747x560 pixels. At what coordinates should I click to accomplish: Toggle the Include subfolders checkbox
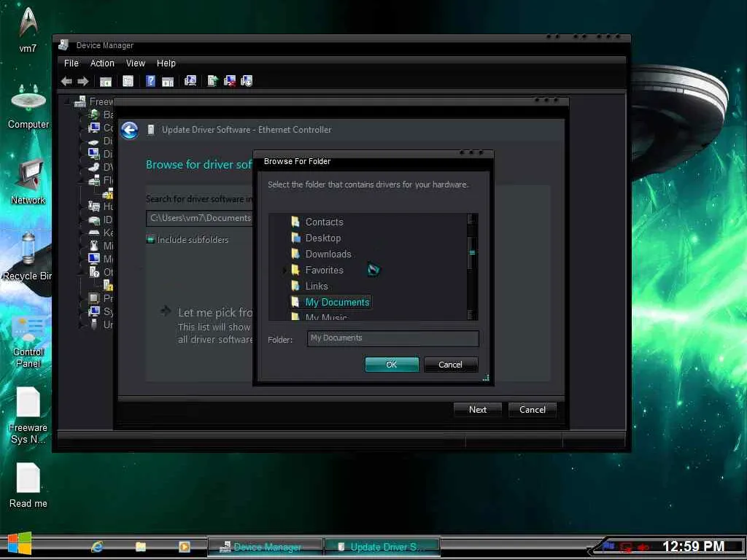(x=150, y=239)
